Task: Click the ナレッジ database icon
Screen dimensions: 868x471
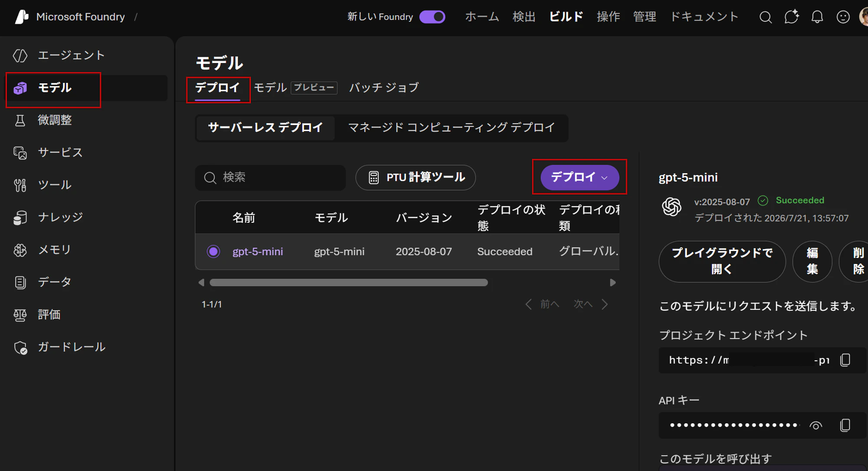Action: tap(20, 217)
